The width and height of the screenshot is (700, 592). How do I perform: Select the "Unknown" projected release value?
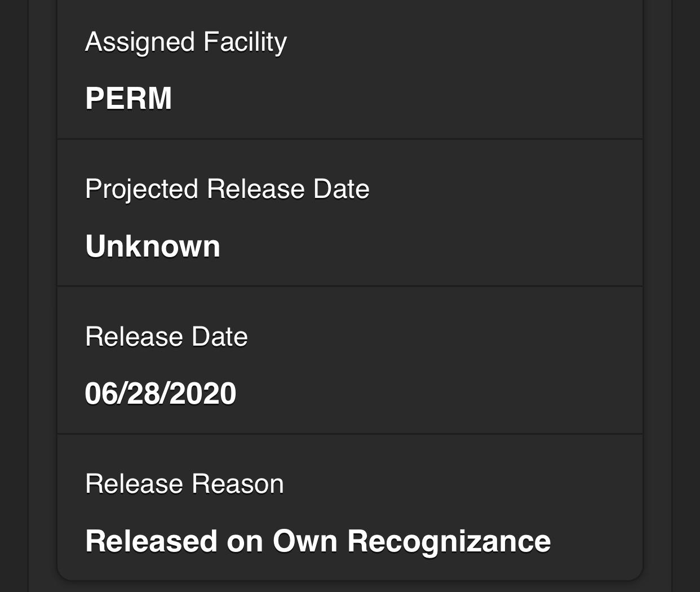click(153, 246)
